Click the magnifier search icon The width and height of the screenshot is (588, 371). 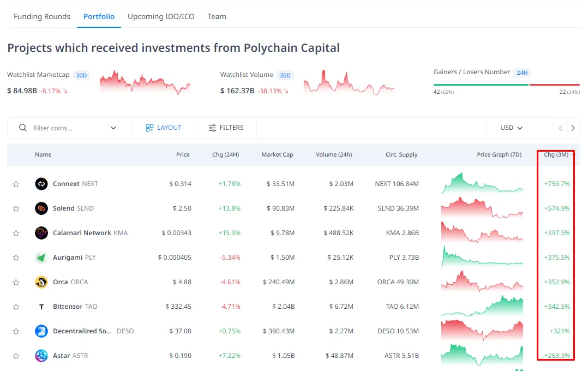pyautogui.click(x=23, y=128)
